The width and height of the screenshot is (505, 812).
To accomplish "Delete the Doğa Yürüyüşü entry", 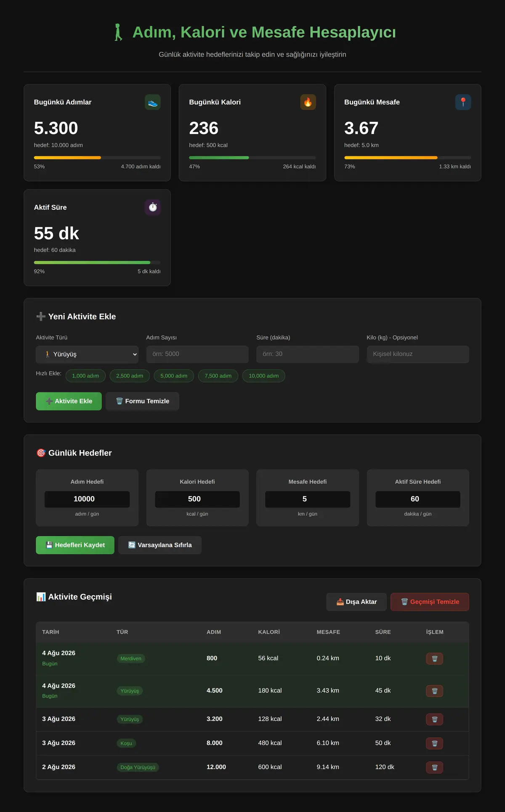I will tap(435, 767).
